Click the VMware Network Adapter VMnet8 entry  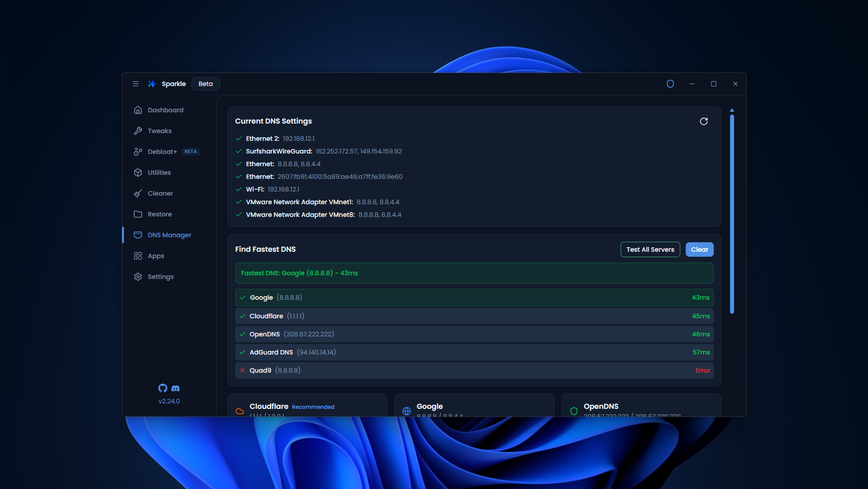coord(318,215)
